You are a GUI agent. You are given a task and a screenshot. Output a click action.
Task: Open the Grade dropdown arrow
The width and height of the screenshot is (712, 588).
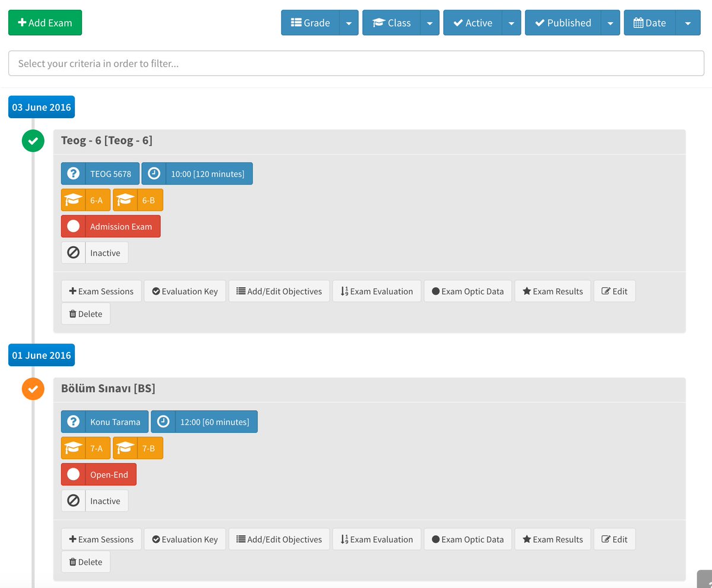click(x=349, y=23)
